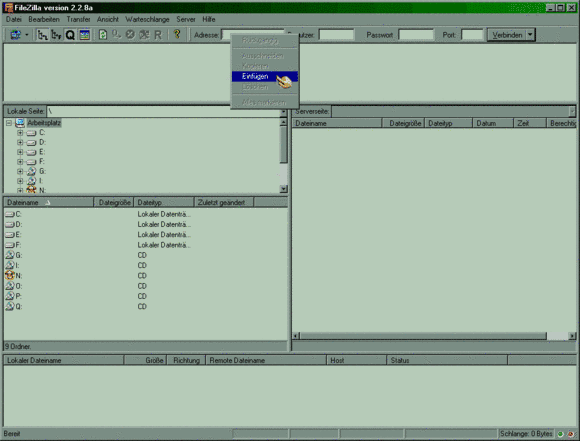Expand the C: drive tree node
Viewport: 580px width, 441px height.
pos(20,133)
